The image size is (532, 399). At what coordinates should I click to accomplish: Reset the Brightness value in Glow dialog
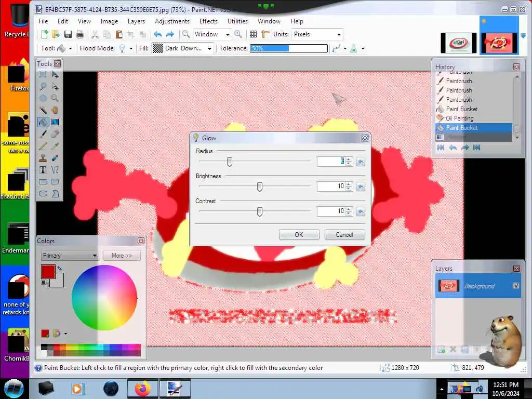[361, 187]
